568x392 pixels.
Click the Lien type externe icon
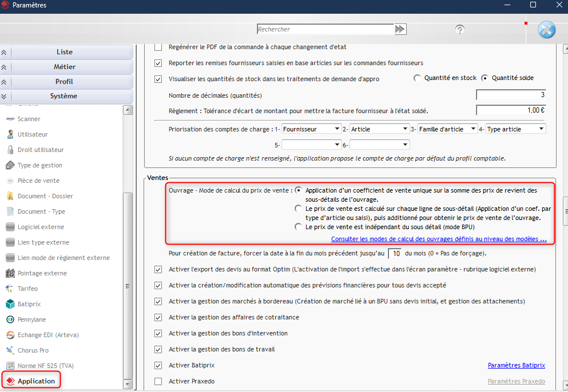click(10, 242)
